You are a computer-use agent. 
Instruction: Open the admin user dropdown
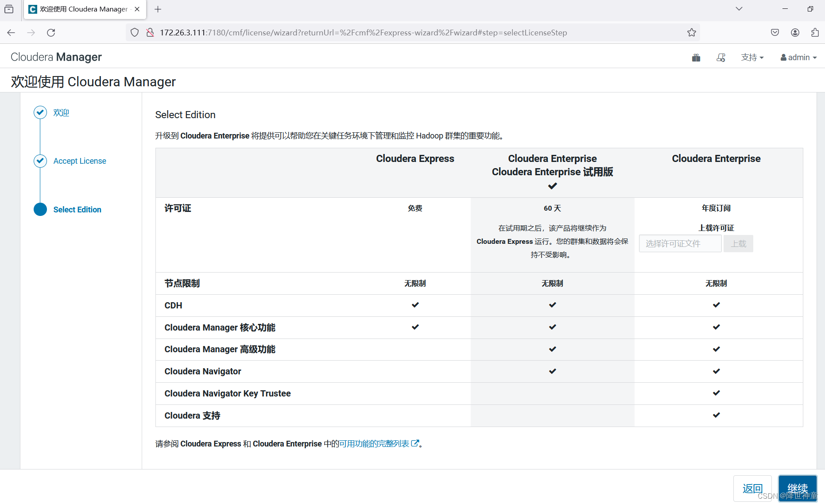tap(799, 58)
